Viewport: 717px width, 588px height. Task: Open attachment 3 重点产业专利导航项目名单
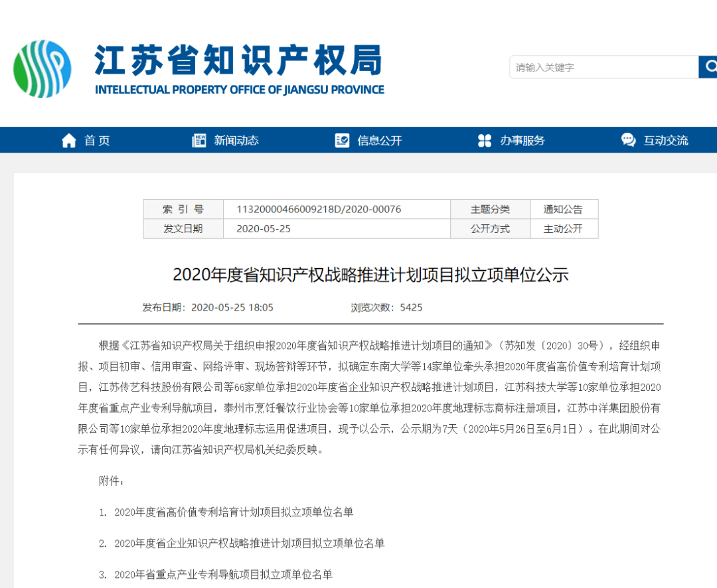point(223,574)
